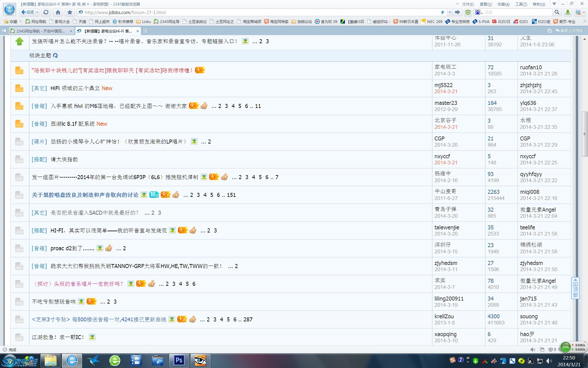Click the star bookmark icon in toolbar

tap(70, 12)
